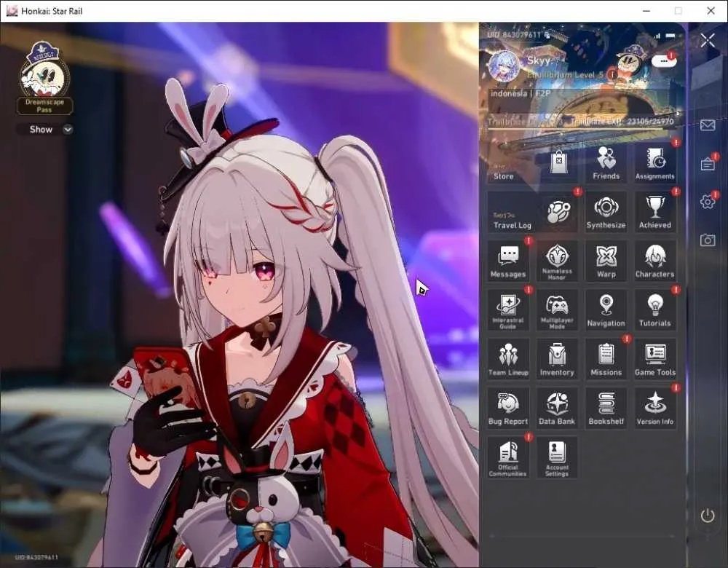
Task: Open the Tutorials menu
Action: coord(654,310)
